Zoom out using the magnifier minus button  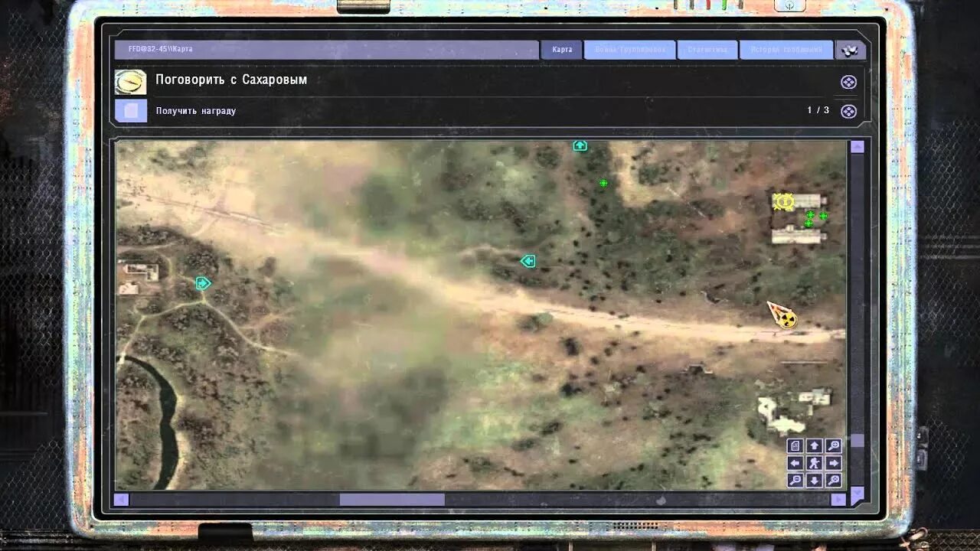pos(795,481)
